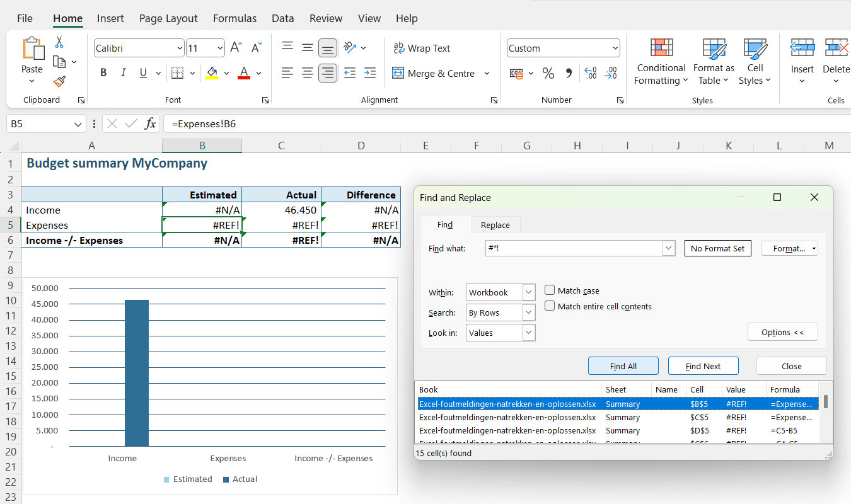Apply percent number style
This screenshot has width=851, height=504.
(x=548, y=73)
